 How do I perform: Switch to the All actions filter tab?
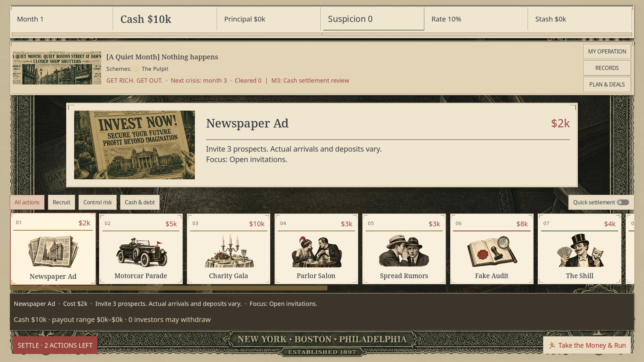[27, 202]
